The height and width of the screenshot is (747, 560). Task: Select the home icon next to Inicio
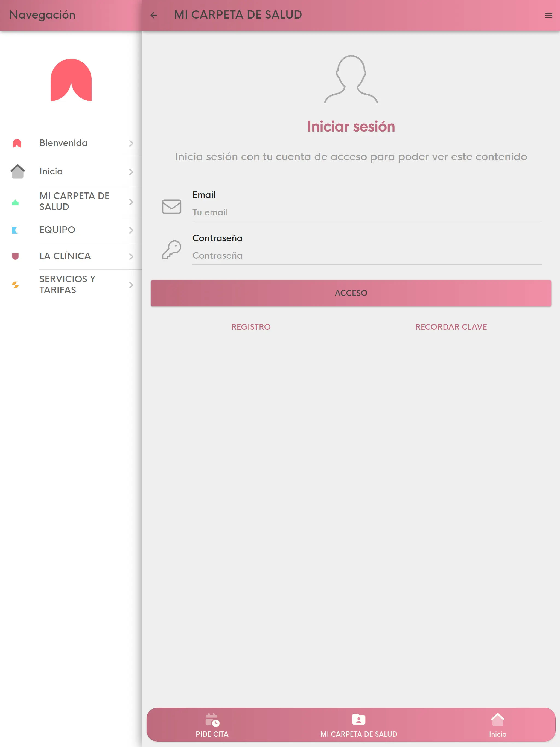[x=17, y=171]
